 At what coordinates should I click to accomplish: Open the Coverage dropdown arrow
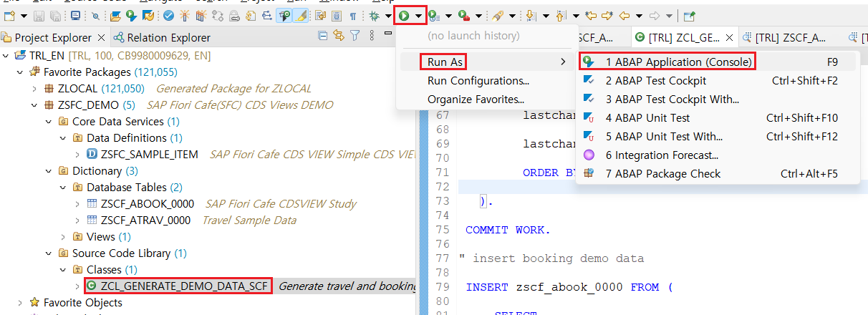[x=448, y=16]
